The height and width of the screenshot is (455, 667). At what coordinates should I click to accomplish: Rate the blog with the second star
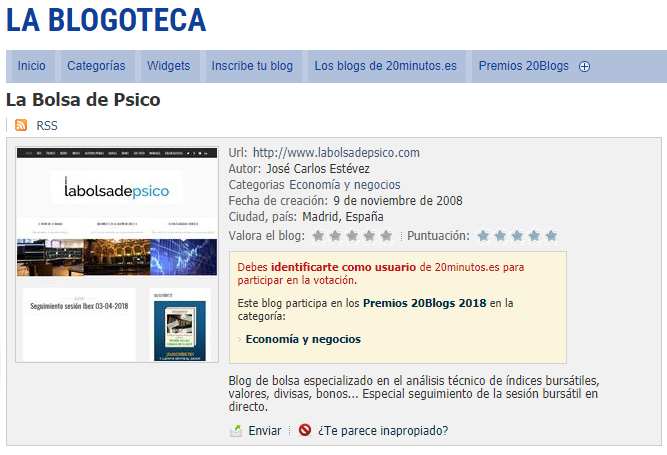[x=336, y=236]
